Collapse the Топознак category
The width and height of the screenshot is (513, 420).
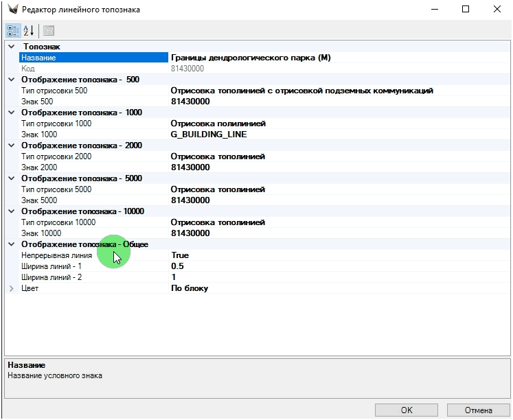point(11,47)
